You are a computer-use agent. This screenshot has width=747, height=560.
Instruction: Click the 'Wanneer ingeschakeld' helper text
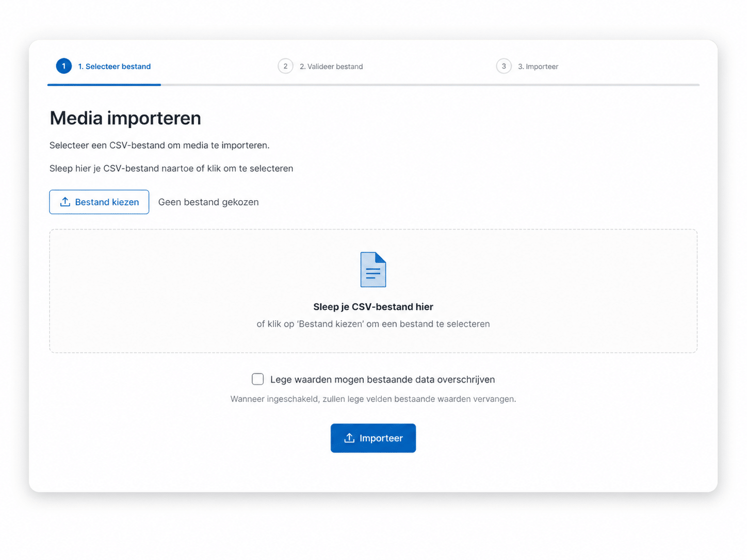click(373, 399)
